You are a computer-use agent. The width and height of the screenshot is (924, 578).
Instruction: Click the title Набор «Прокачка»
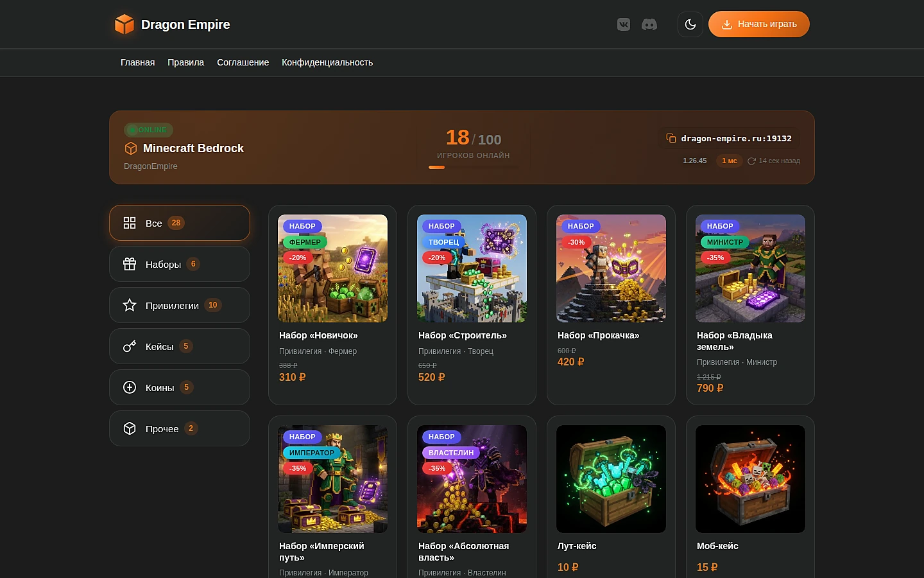599,335
